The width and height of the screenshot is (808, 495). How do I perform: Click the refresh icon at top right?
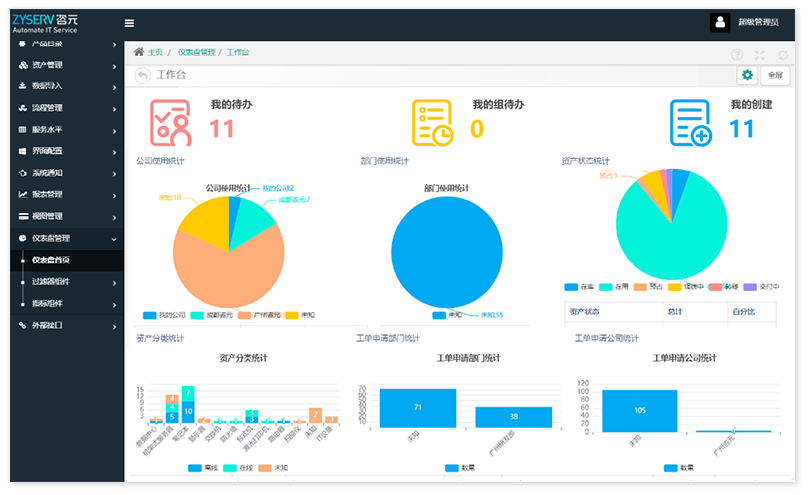coord(784,55)
